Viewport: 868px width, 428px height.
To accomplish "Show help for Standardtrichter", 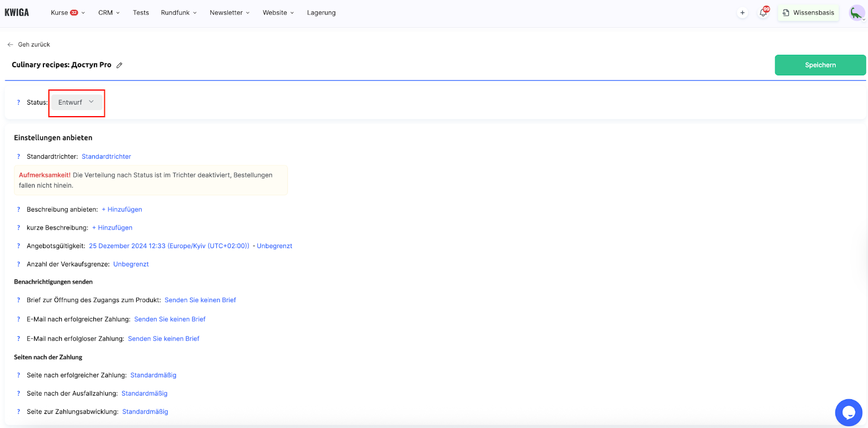I will point(18,156).
